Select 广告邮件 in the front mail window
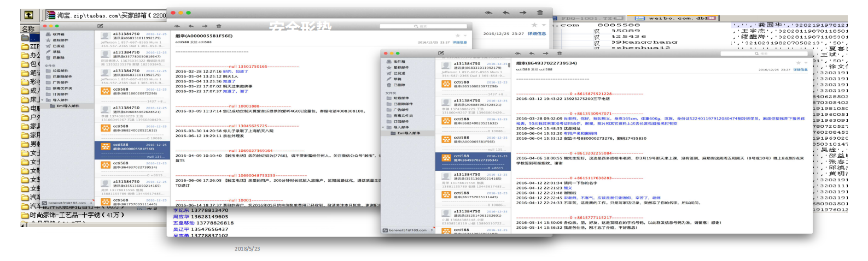 [x=401, y=110]
